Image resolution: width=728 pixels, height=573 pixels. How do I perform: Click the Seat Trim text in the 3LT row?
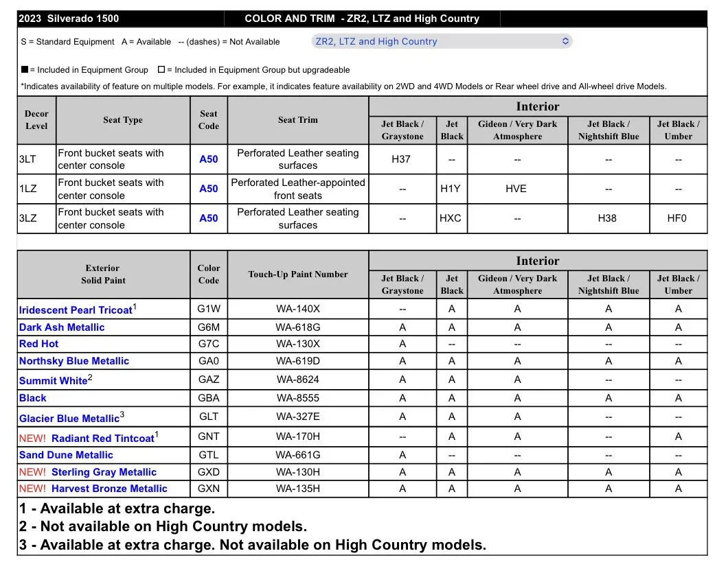[297, 159]
